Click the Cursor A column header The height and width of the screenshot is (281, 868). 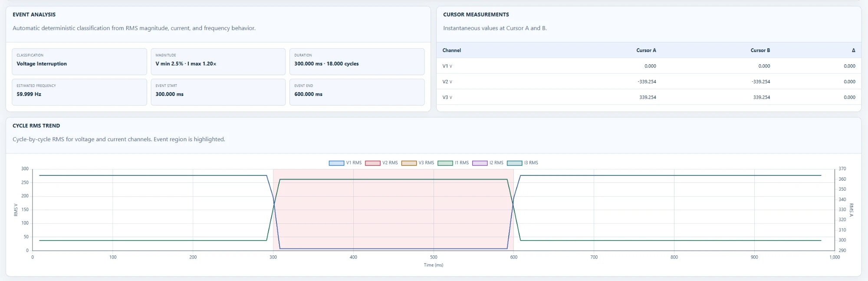(646, 50)
